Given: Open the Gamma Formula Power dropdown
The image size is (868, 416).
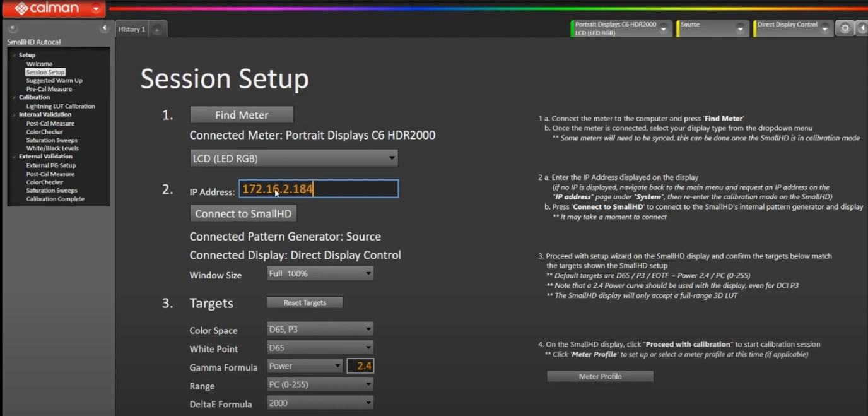Looking at the screenshot, I should 305,365.
